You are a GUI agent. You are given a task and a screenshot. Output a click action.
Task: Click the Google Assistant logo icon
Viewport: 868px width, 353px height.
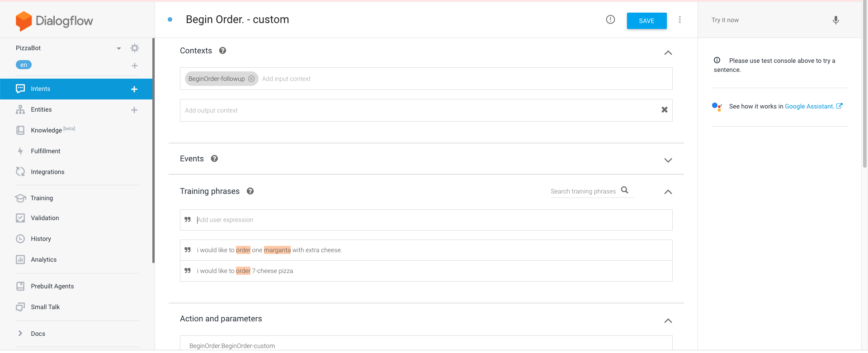tap(717, 107)
